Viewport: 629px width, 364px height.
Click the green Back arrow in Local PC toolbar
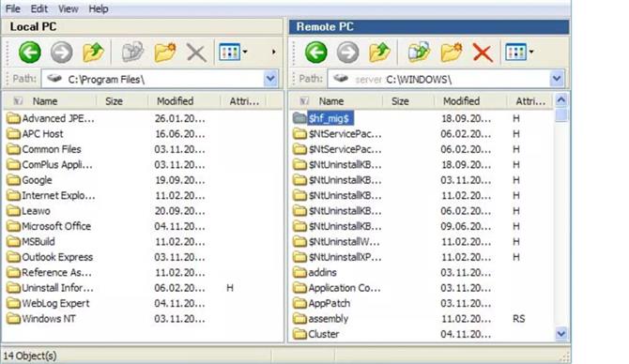pos(30,53)
